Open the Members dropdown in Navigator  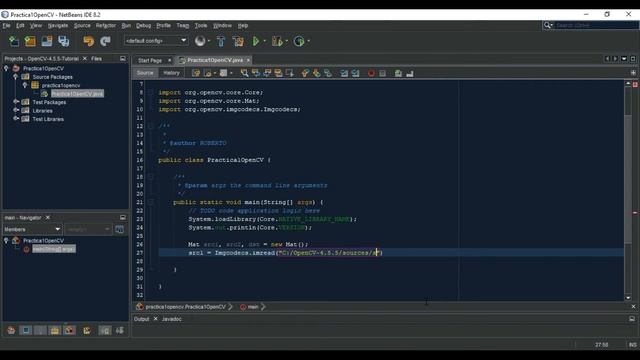point(32,229)
